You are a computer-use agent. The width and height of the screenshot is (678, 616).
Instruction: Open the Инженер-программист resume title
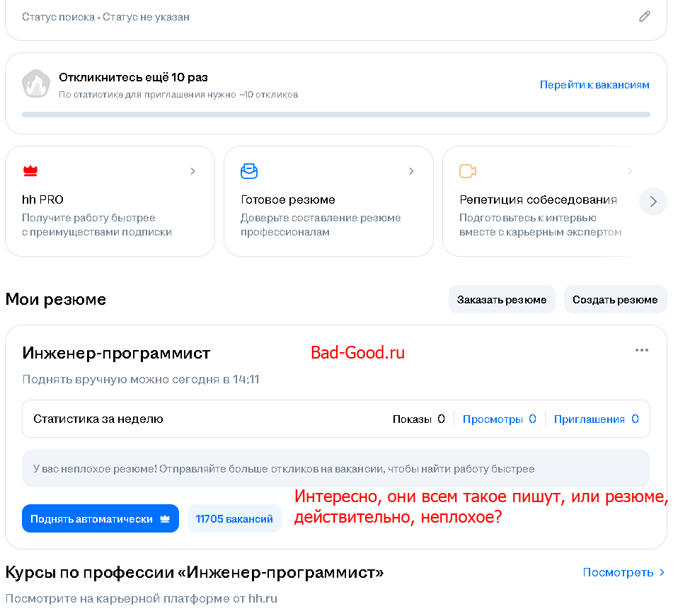point(116,353)
